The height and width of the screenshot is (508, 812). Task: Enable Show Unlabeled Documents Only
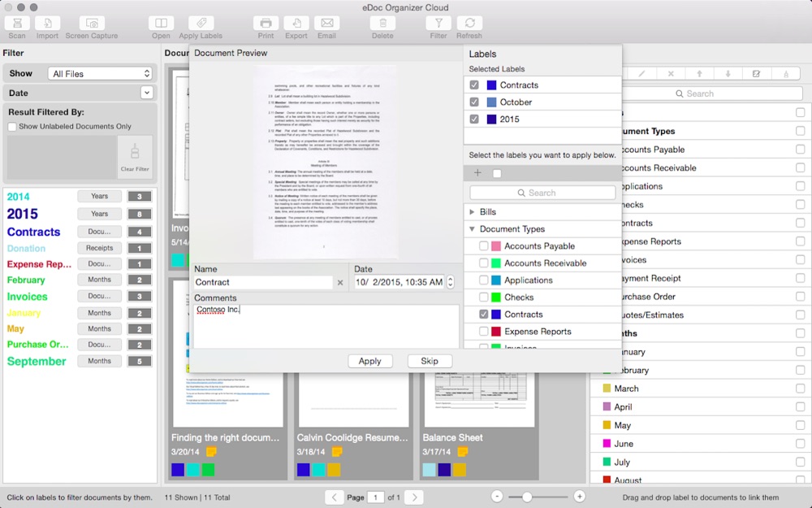pyautogui.click(x=12, y=127)
